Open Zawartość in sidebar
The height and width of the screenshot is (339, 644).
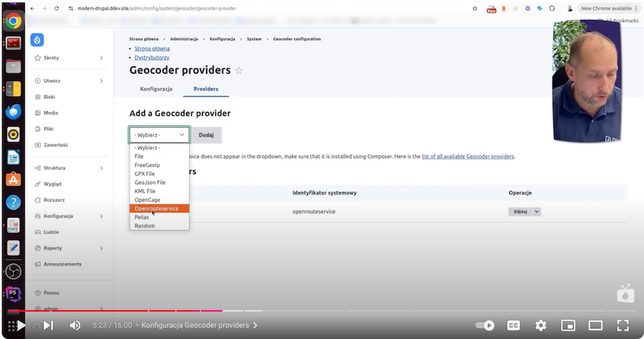56,145
